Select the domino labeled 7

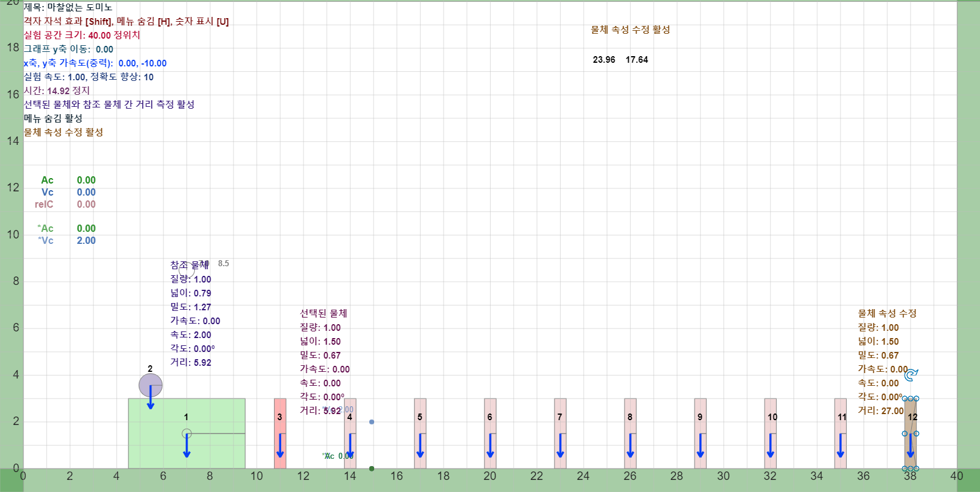tap(560, 433)
